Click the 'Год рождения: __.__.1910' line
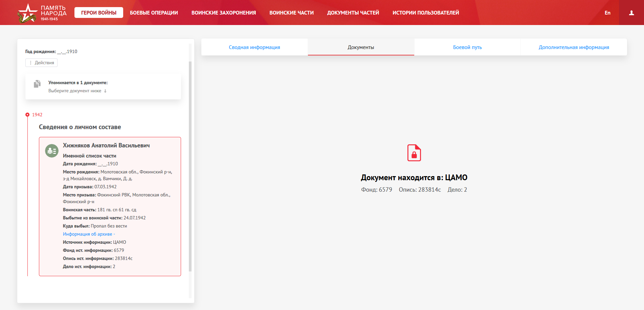The height and width of the screenshot is (310, 644). [51, 51]
